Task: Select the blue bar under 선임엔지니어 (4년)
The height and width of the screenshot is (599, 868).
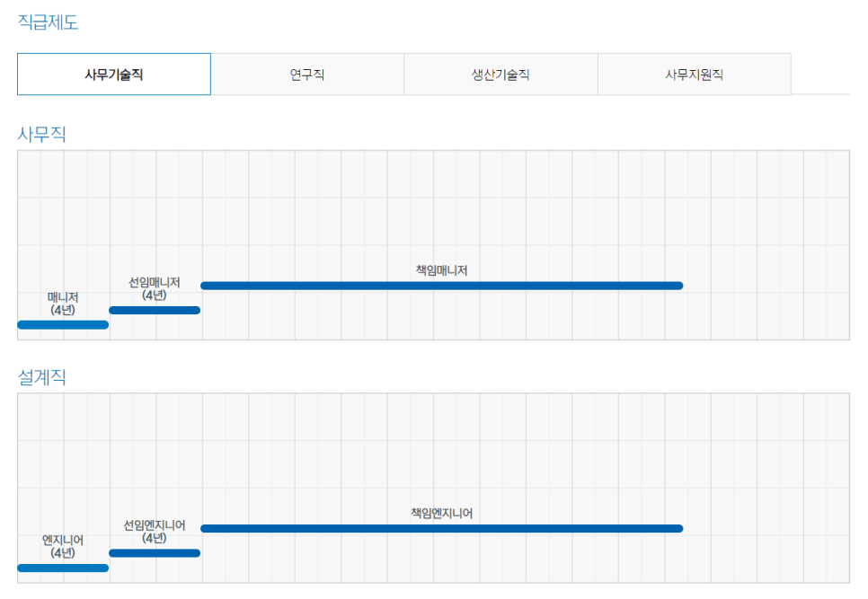Action: point(155,553)
